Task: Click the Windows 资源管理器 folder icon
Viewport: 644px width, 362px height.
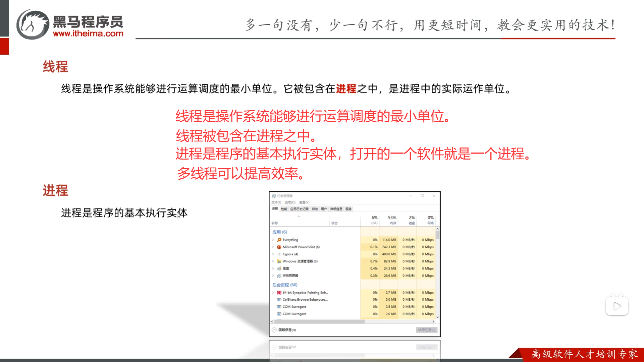Action: point(279,261)
